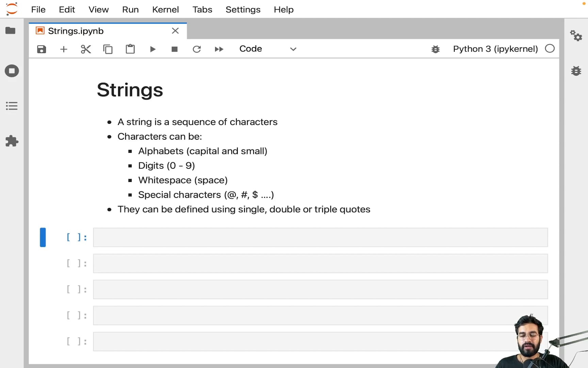Close the Strings.ipynb tab
The width and height of the screenshot is (588, 368).
[x=175, y=31]
